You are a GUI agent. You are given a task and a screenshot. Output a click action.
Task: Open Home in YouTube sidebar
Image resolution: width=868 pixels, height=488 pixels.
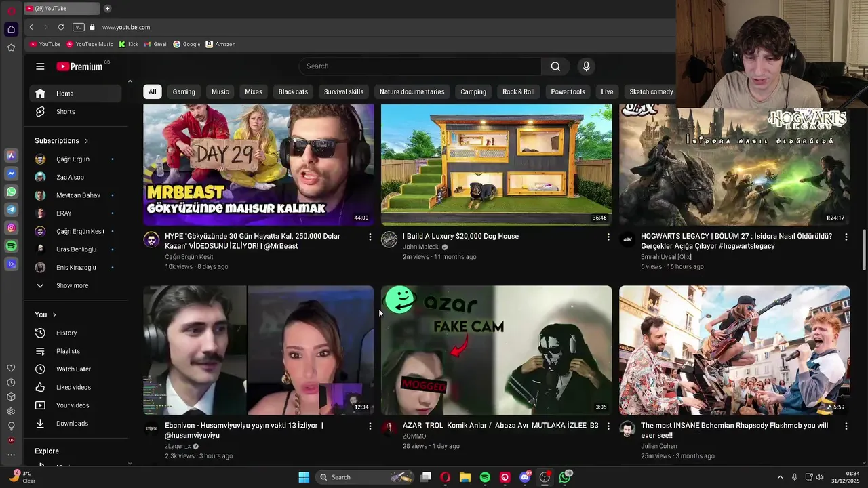pyautogui.click(x=76, y=94)
